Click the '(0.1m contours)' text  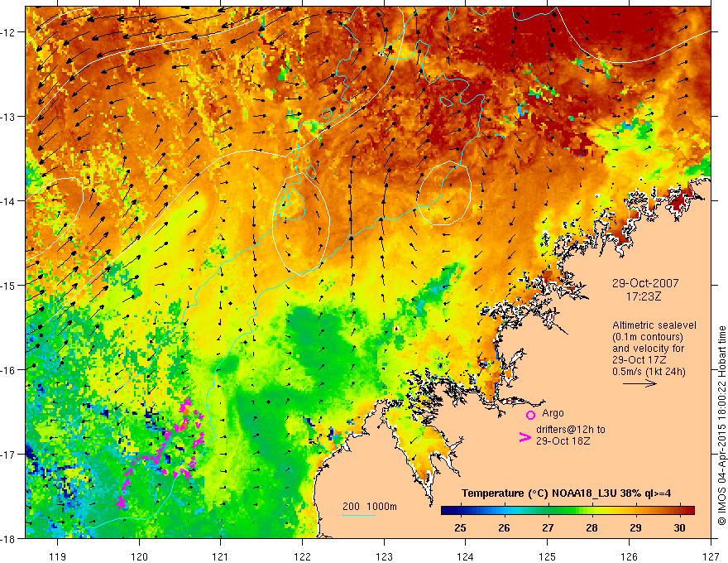(648, 337)
